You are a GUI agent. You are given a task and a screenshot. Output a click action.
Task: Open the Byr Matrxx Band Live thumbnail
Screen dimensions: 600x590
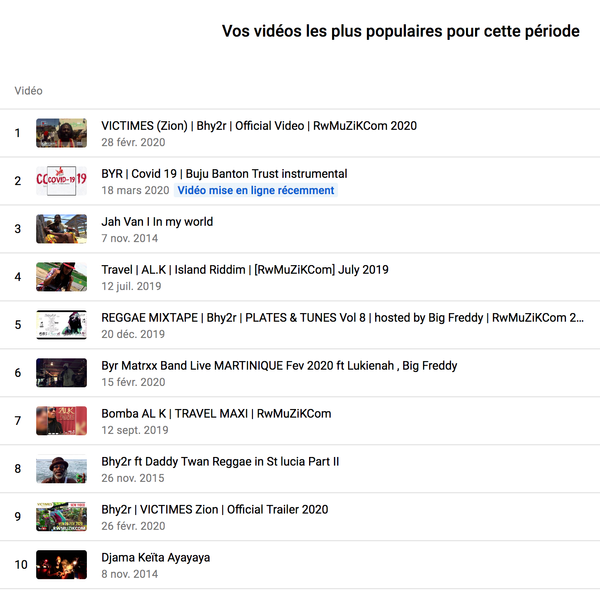point(61,373)
